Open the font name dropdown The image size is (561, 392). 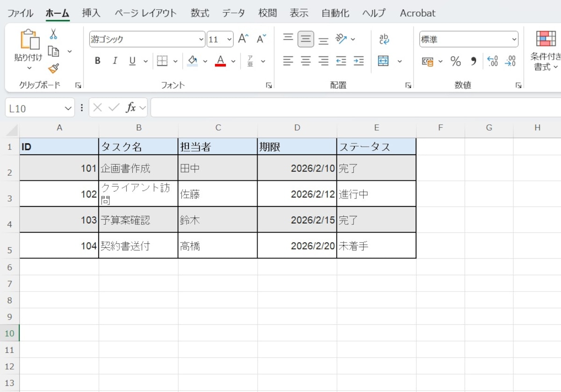200,39
